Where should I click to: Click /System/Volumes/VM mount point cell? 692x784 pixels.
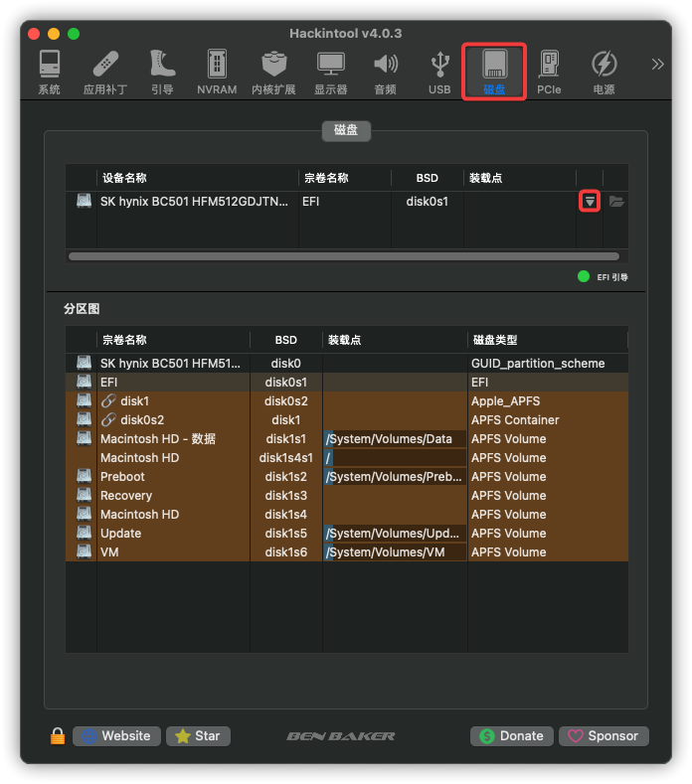395,552
